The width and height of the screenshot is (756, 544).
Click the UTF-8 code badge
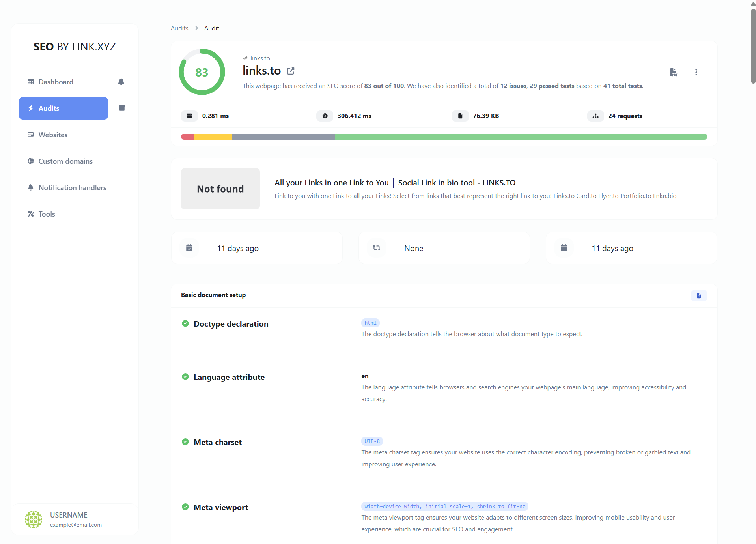[x=372, y=441]
